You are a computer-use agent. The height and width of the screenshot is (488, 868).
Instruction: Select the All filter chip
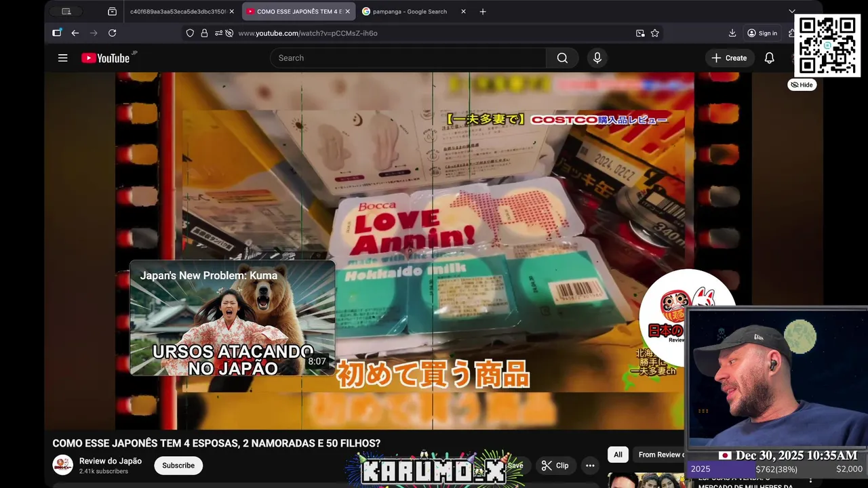(618, 455)
